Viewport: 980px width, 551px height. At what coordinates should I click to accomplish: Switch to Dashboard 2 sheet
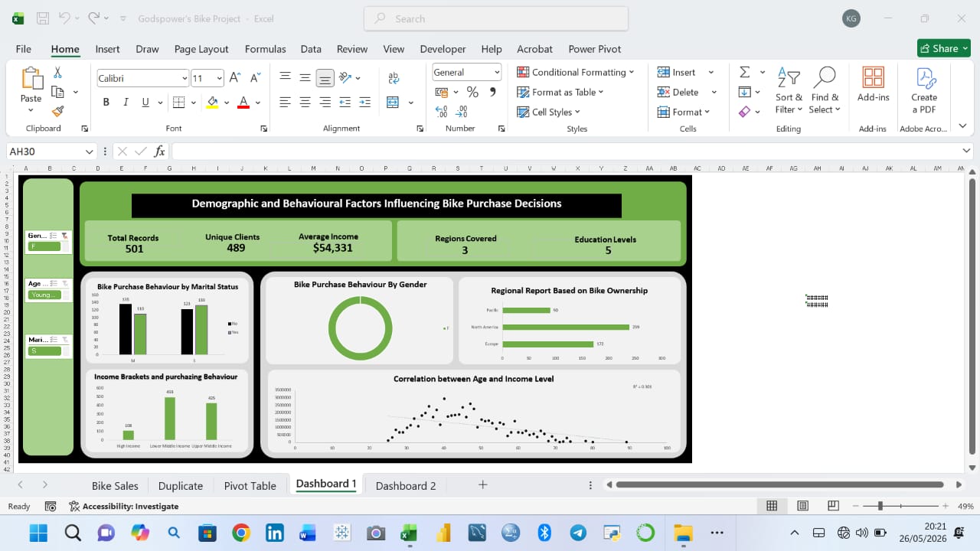click(x=406, y=486)
